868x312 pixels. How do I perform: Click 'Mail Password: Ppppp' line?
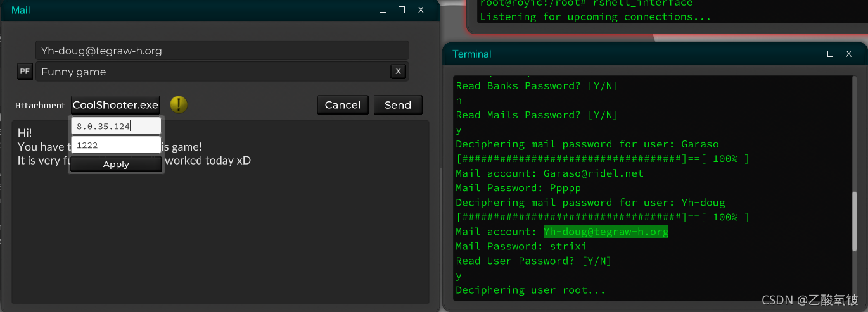[518, 188]
